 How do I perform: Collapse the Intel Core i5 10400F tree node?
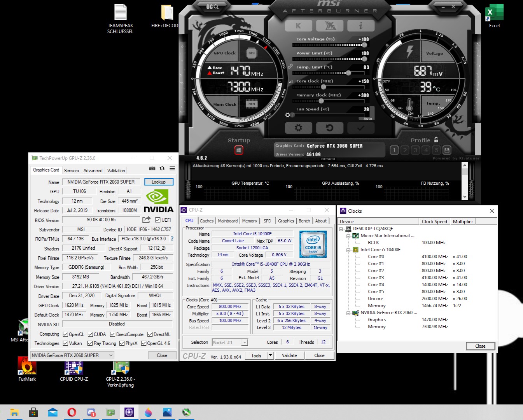(348, 250)
